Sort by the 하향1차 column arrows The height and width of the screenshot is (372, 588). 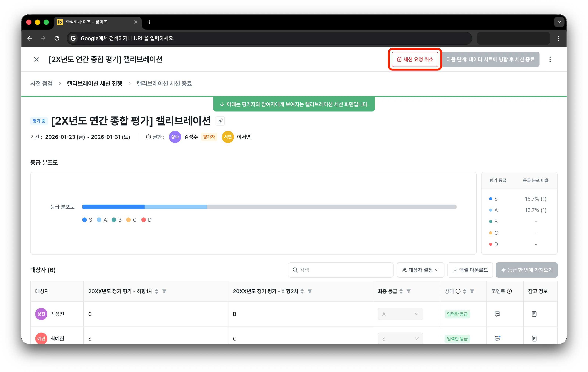tap(157, 291)
